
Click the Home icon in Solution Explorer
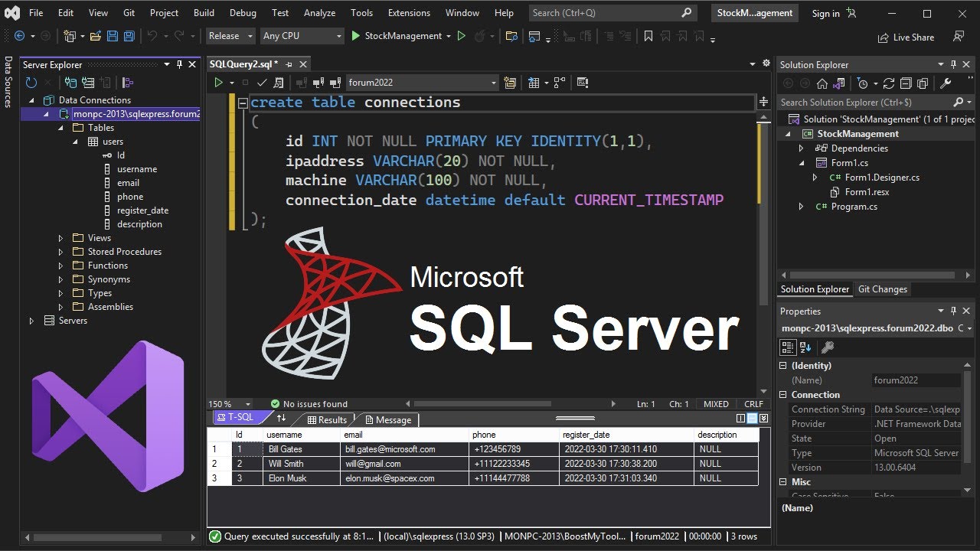point(822,83)
